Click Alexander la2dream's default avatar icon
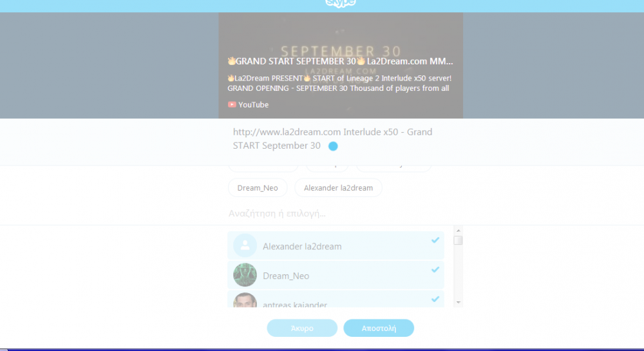Screen dimensions: 644x351 [245, 246]
